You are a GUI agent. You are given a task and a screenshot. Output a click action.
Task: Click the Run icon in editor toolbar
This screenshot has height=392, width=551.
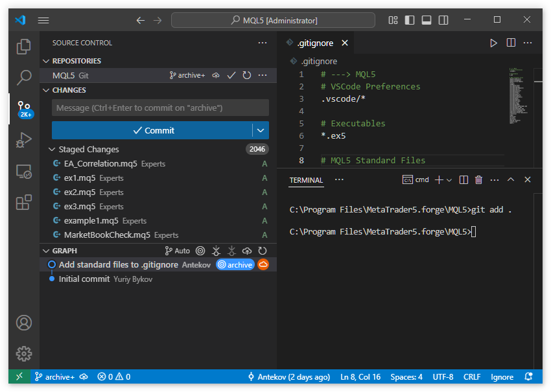494,43
